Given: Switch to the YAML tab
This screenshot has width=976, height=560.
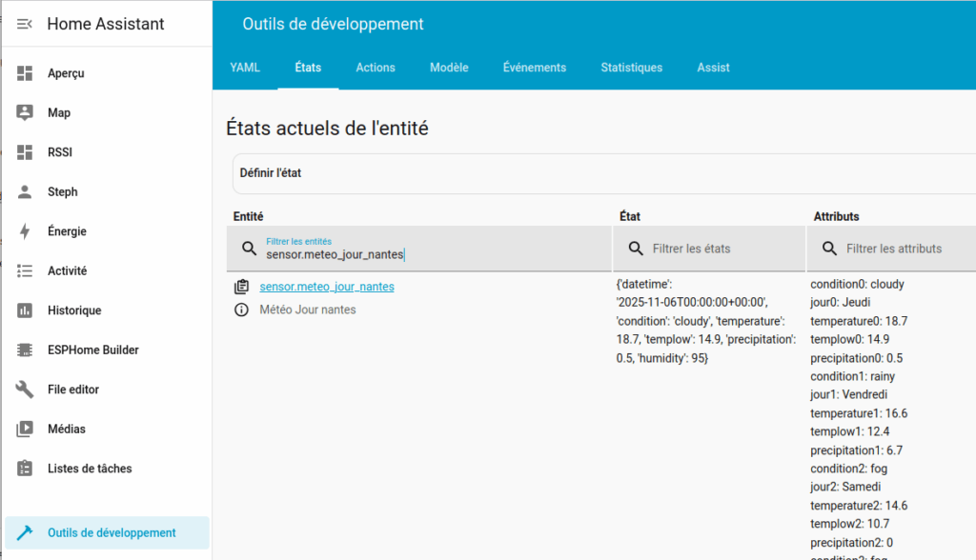Looking at the screenshot, I should pos(245,68).
